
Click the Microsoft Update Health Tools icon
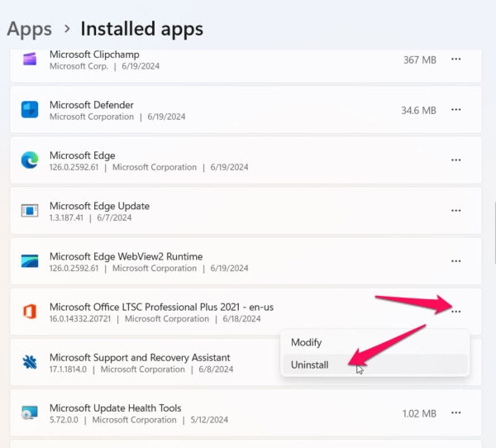[x=30, y=413]
